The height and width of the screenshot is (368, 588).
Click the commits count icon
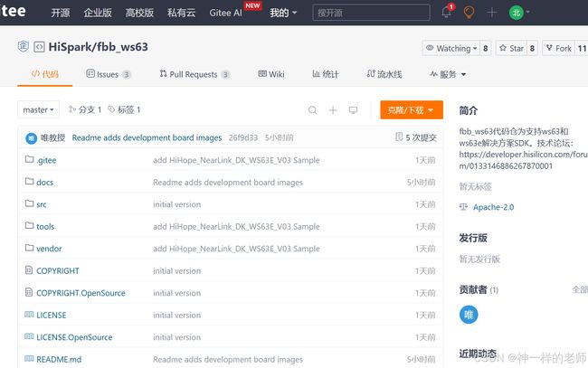point(399,137)
